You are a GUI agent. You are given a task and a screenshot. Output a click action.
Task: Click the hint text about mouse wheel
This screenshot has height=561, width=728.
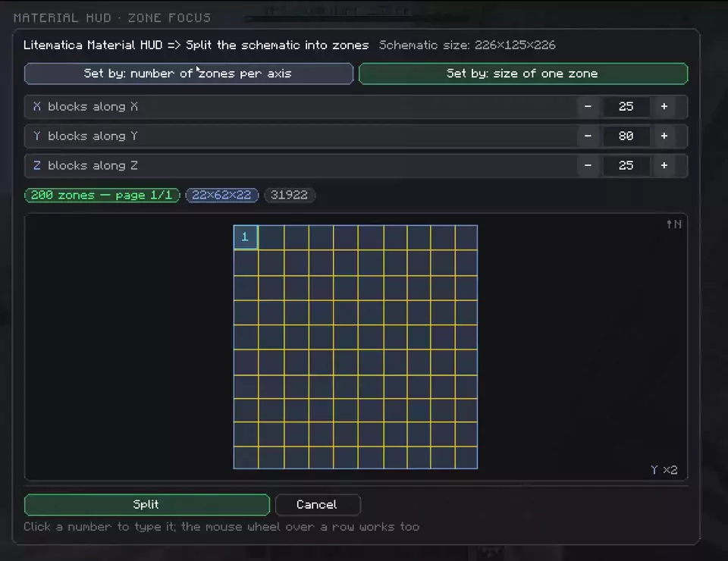point(221,527)
